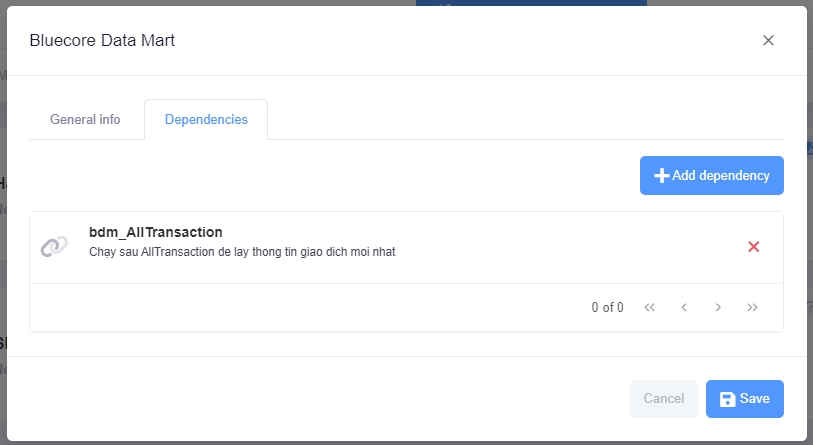Close the Bluecore Data Mart dialog

(768, 40)
